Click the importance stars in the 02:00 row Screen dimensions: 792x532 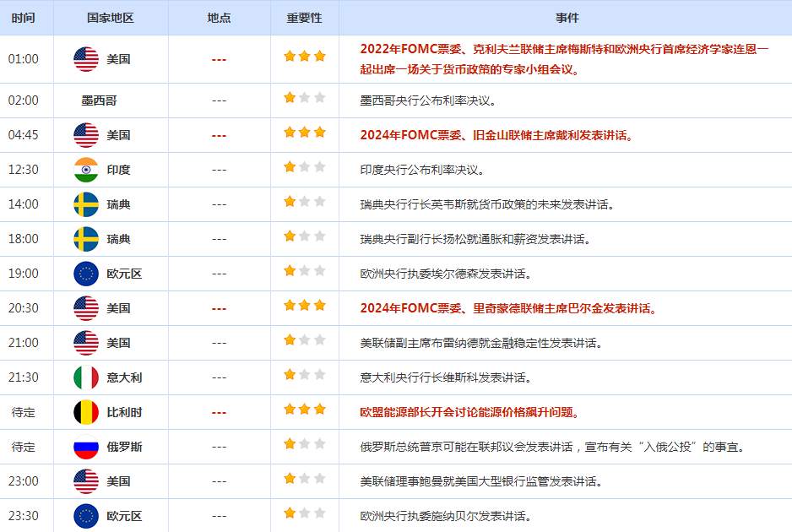305,97
